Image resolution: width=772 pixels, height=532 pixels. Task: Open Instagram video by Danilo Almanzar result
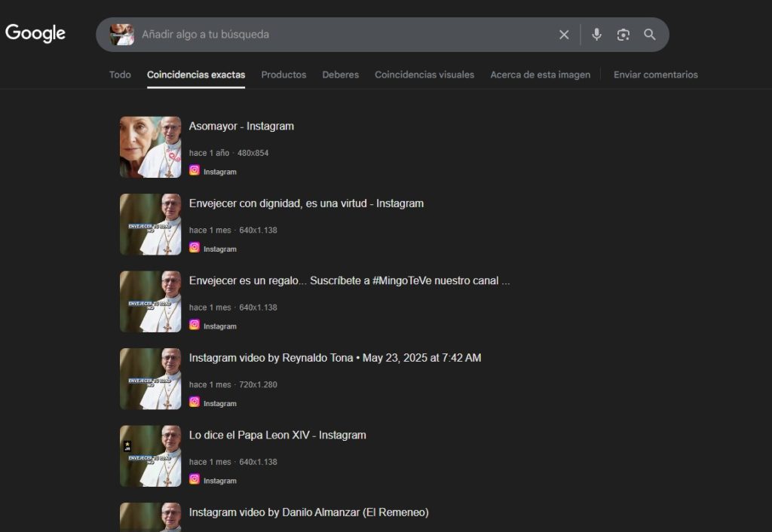308,512
